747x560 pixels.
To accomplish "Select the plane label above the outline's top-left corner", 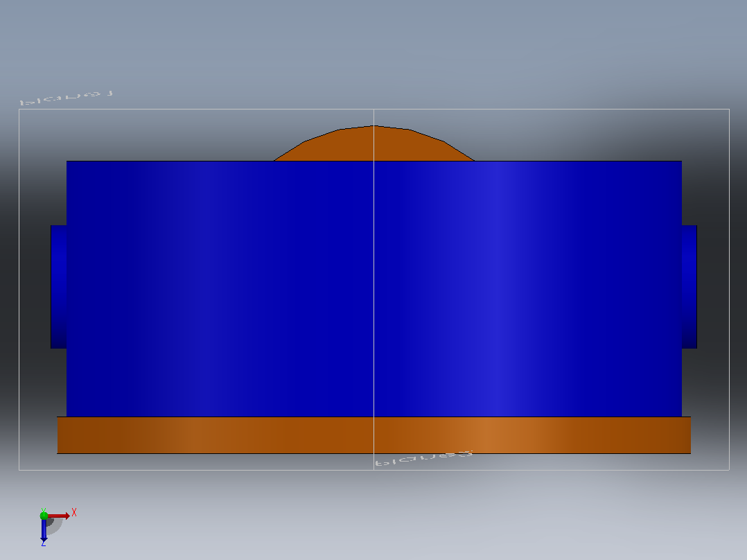I will tap(67, 97).
